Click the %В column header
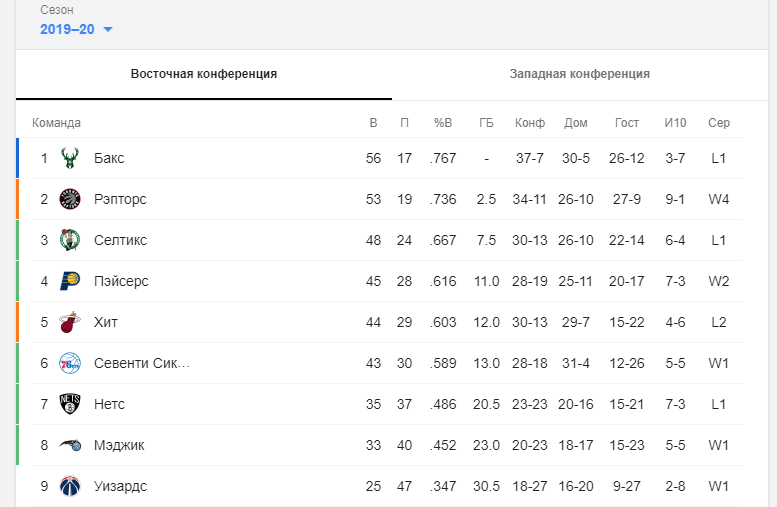777x507 pixels. 443,123
